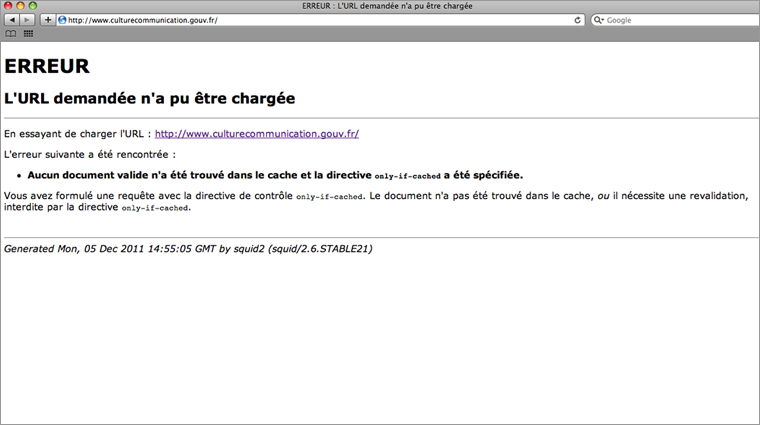Reload the page with the circular arrow
Image resolution: width=760 pixels, height=425 pixels.
(x=578, y=20)
